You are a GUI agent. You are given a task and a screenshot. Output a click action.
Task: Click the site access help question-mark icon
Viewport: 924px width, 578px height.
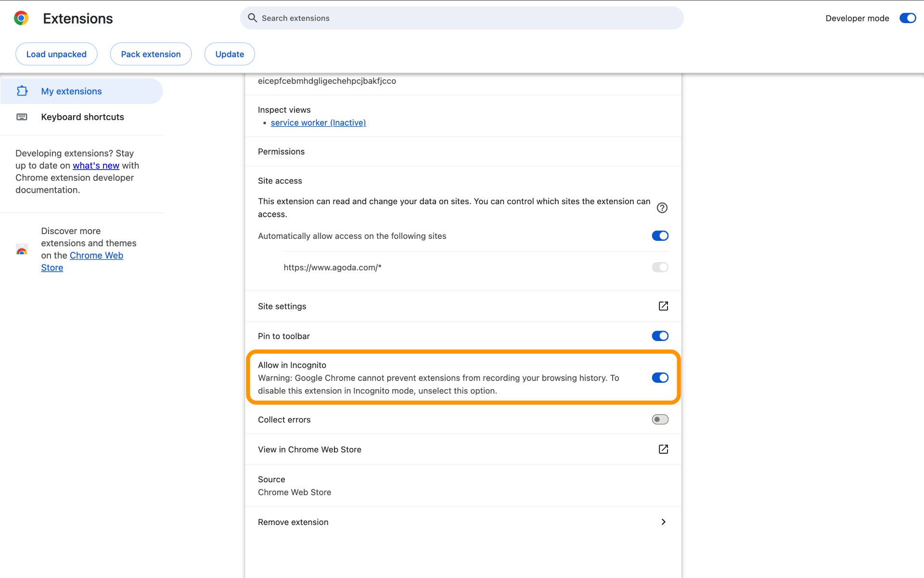tap(662, 208)
